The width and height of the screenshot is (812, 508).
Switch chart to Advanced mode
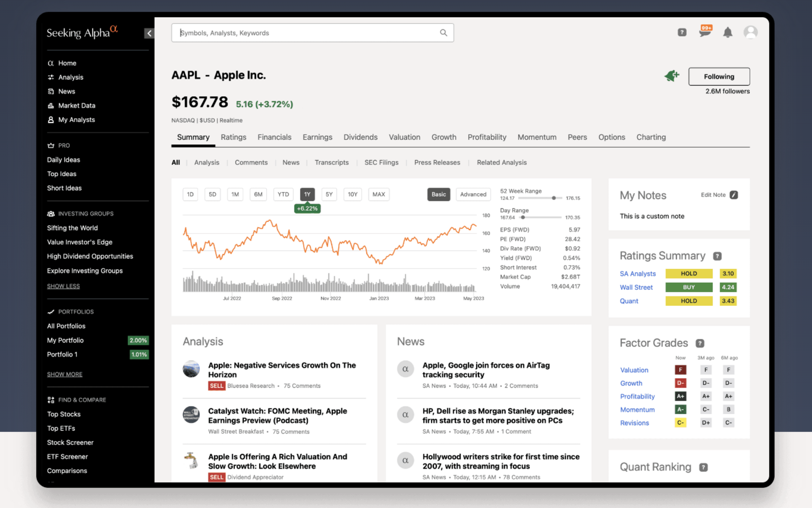[473, 194]
